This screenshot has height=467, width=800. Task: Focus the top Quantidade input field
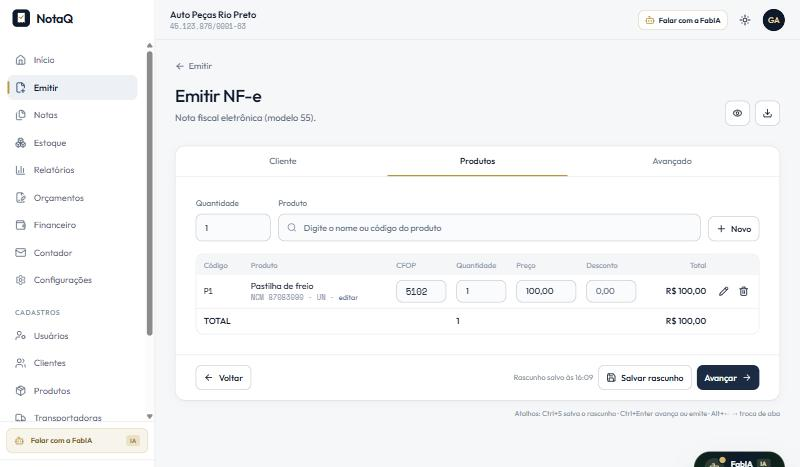pos(233,228)
